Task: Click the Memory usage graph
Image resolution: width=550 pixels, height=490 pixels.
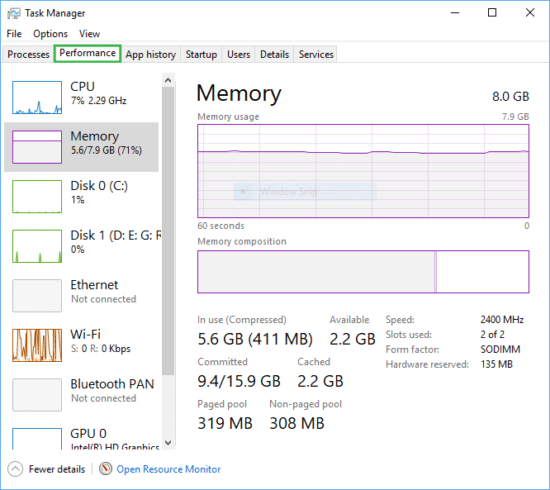Action: (x=363, y=171)
